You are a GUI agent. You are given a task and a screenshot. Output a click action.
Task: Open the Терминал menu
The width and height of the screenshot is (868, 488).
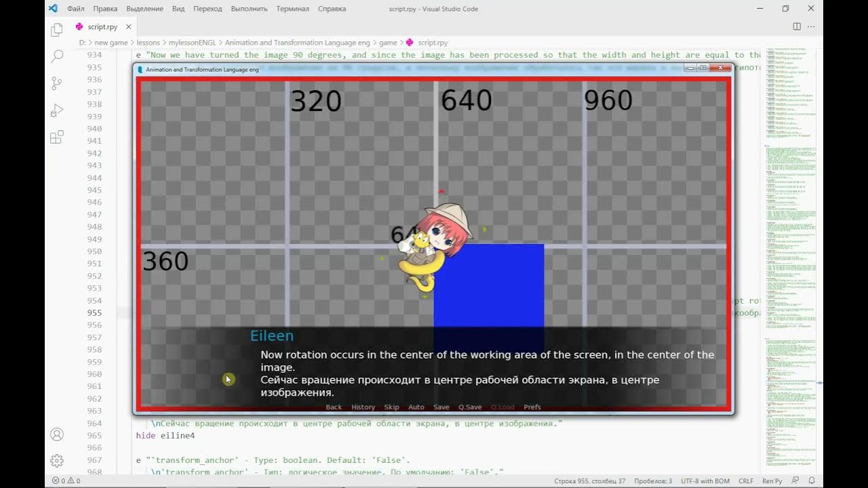point(293,9)
